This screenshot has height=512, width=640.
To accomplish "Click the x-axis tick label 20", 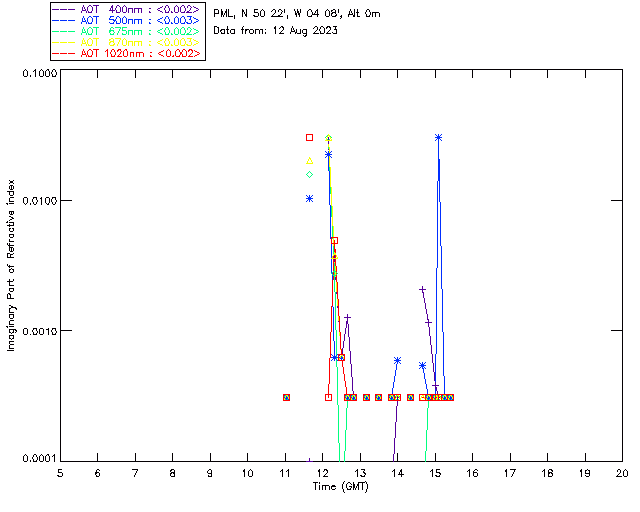I will pos(622,473).
